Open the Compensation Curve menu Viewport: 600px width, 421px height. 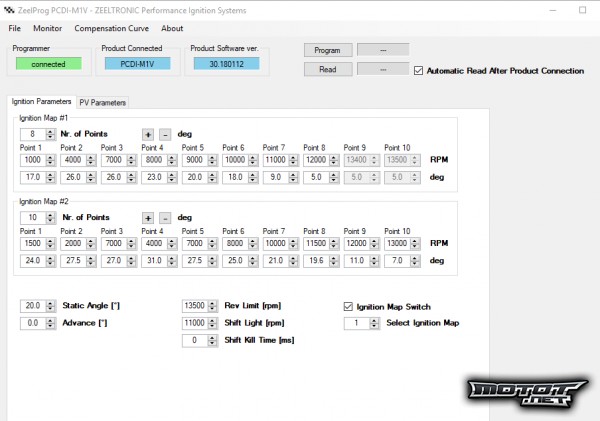pyautogui.click(x=110, y=28)
